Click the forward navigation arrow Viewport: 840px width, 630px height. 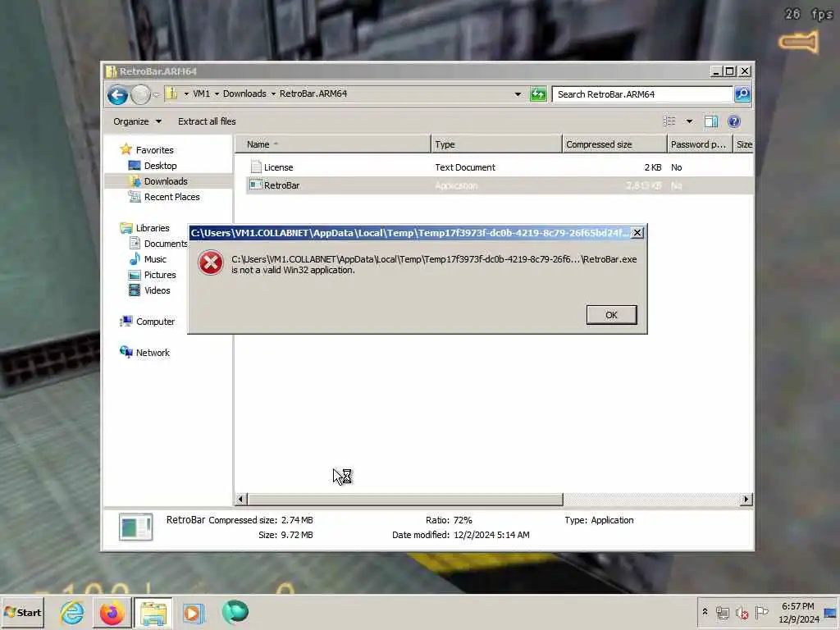(x=140, y=95)
